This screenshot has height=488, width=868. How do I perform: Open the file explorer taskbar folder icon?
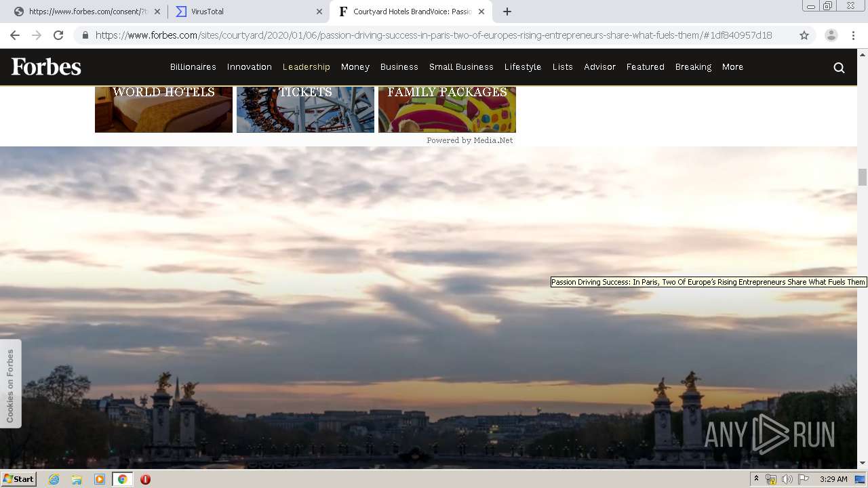[x=77, y=479]
